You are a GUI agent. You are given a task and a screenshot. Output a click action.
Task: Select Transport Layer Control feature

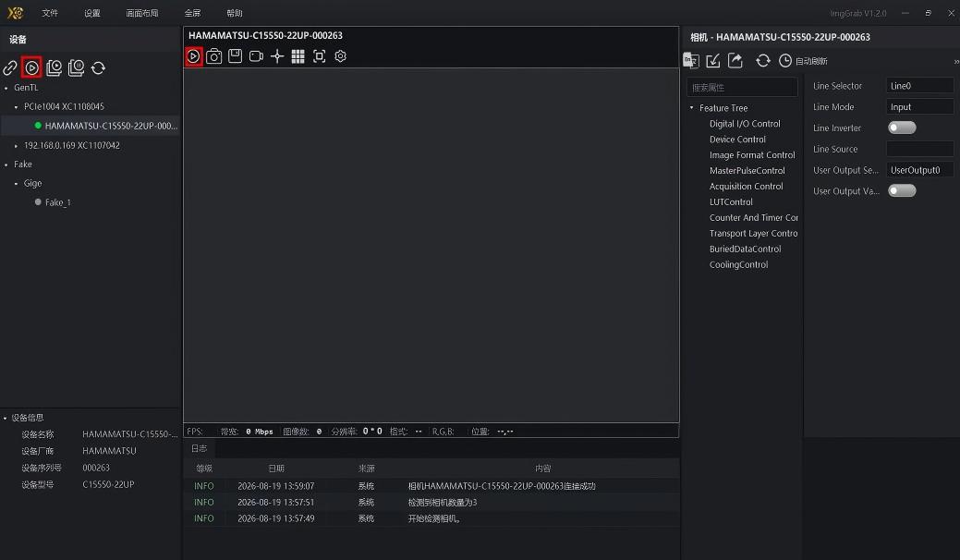tap(754, 233)
